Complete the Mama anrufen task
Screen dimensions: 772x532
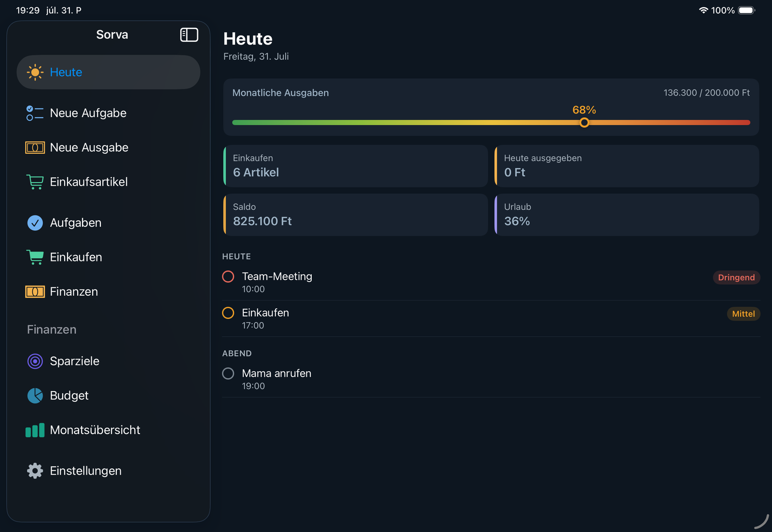coord(228,373)
